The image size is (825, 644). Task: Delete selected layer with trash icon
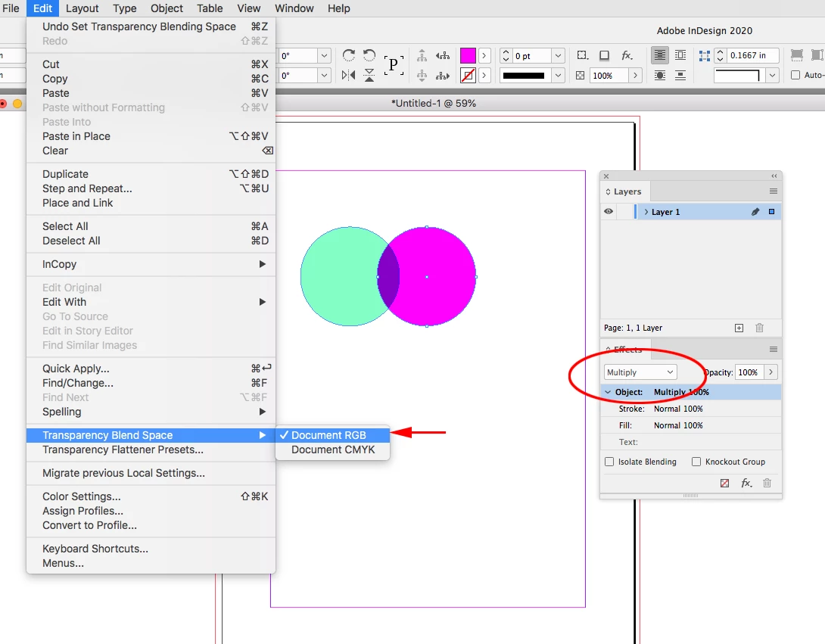coord(759,328)
